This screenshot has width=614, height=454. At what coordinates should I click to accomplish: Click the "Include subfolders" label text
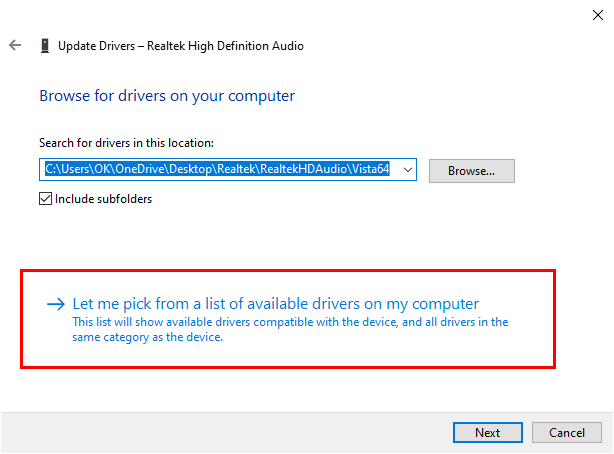(x=103, y=198)
